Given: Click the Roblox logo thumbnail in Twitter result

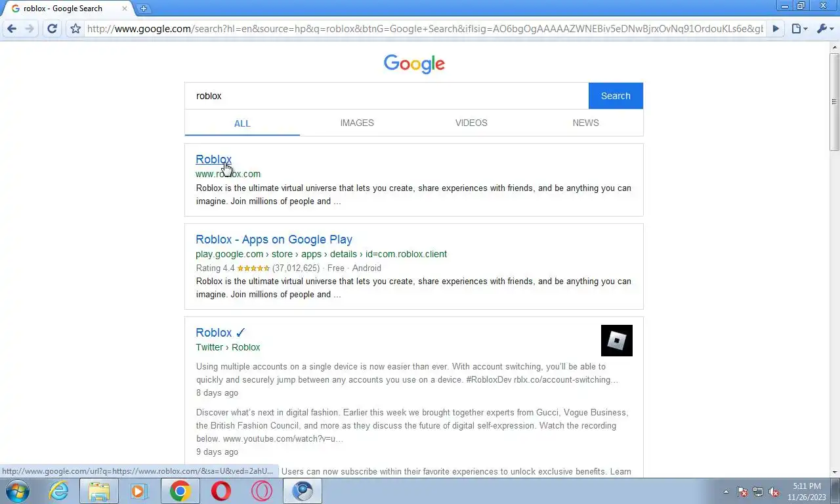Looking at the screenshot, I should [617, 341].
